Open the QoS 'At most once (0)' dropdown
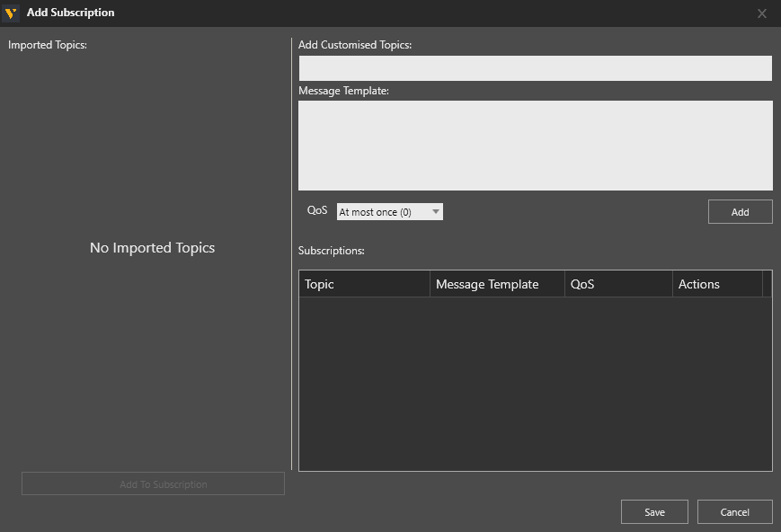 pos(389,212)
